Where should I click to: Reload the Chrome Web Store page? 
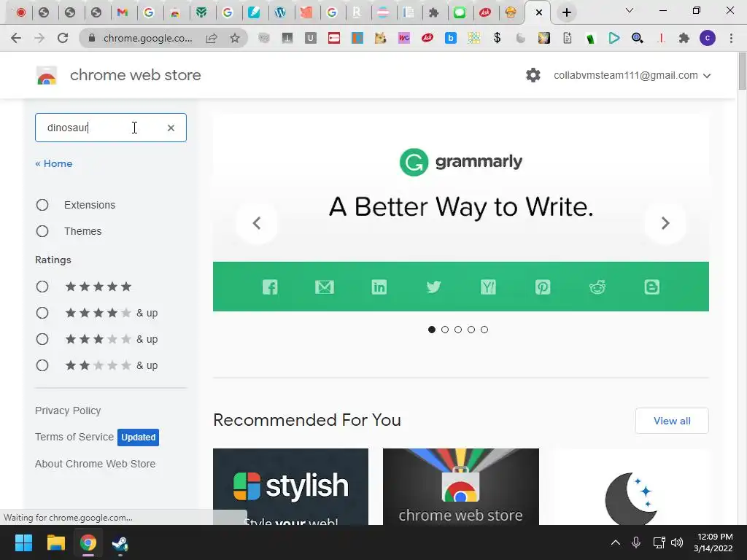coord(63,38)
